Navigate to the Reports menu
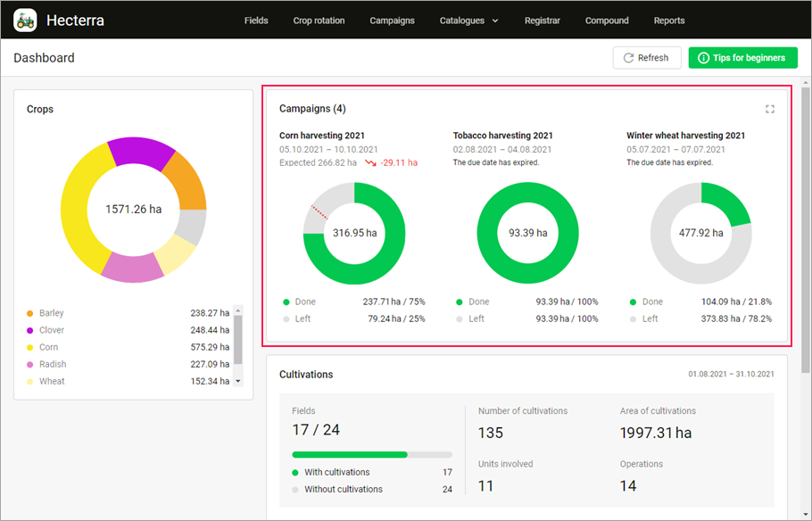 coord(668,20)
